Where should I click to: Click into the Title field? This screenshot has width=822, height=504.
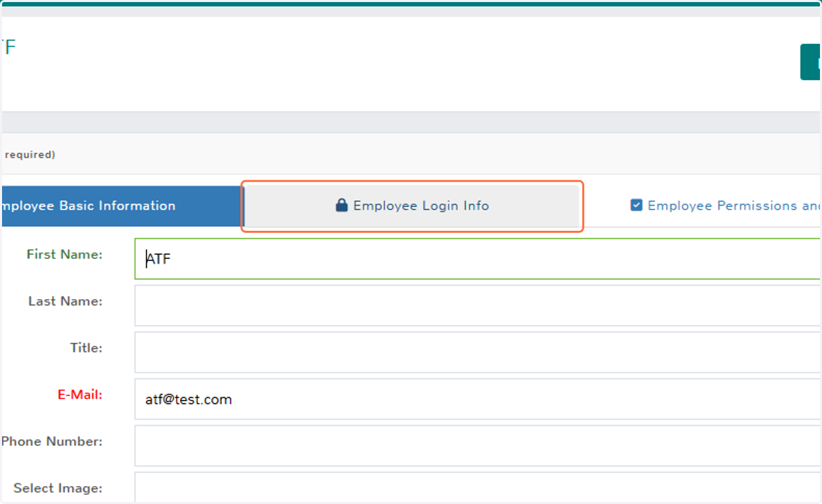point(478,352)
